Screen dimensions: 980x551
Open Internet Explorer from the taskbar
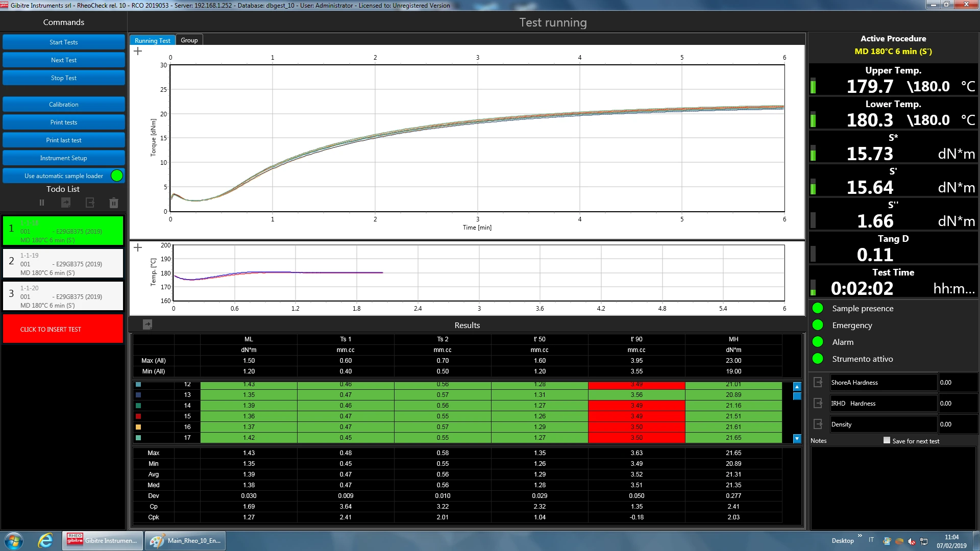tap(45, 540)
